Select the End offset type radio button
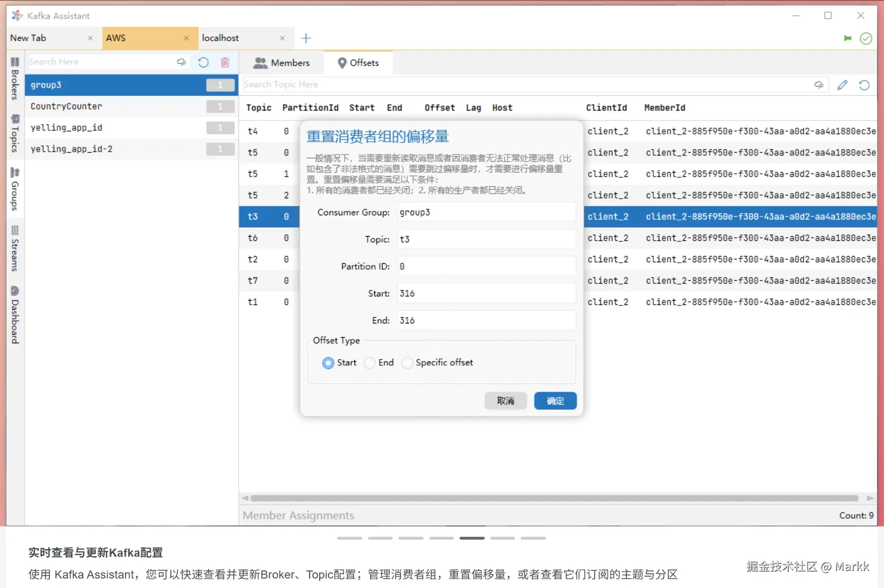This screenshot has height=588, width=884. pyautogui.click(x=369, y=363)
